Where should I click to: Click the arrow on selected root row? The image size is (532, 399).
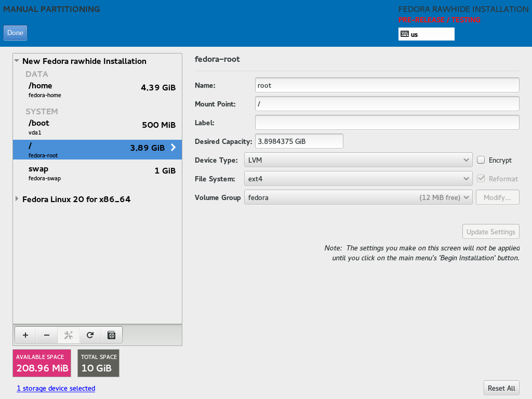173,147
